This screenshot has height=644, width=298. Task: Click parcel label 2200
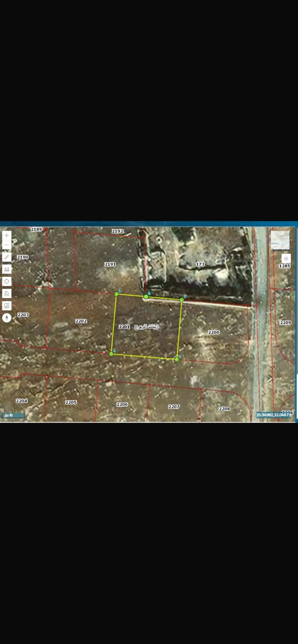pos(214,332)
